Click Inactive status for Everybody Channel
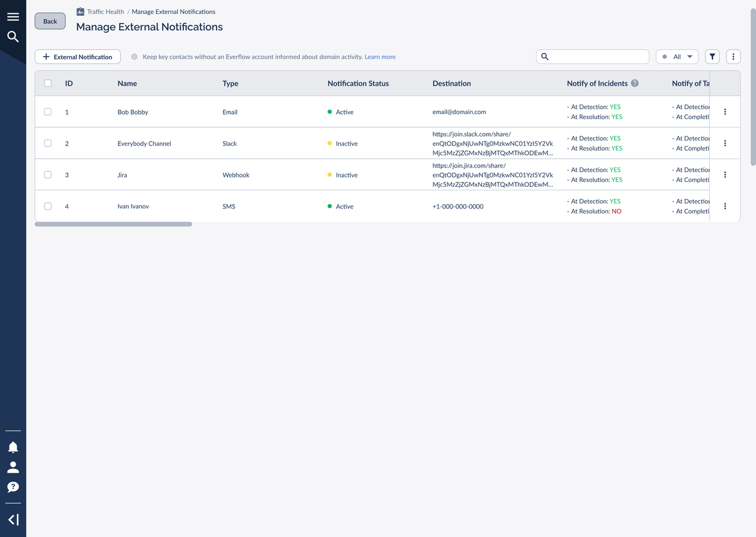756x537 pixels. (x=343, y=144)
